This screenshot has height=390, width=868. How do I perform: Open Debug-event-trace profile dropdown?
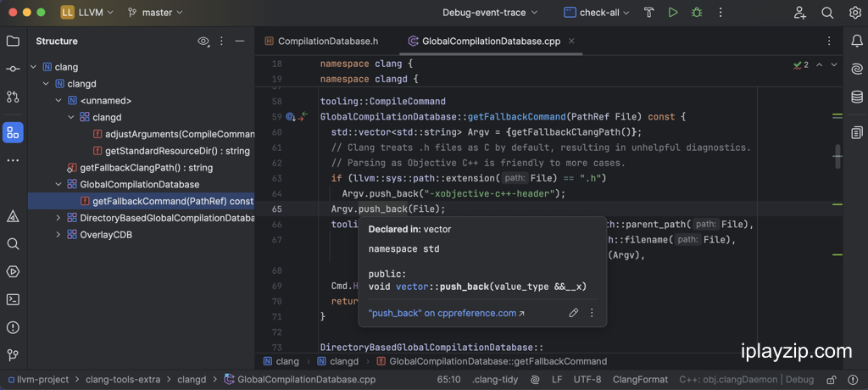[490, 12]
